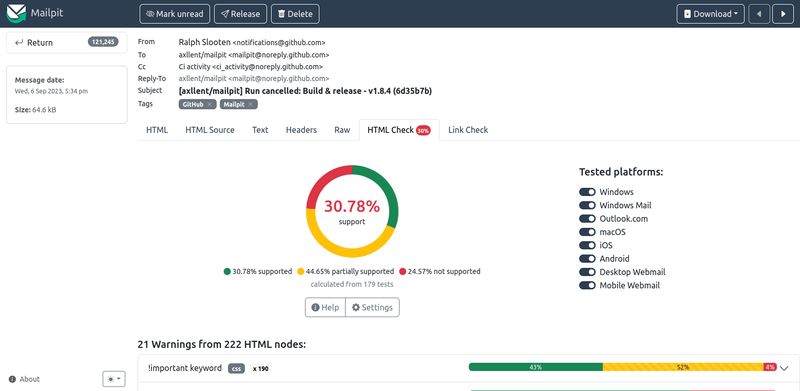Click the Mailpit logo icon
This screenshot has width=800, height=391.
pos(16,14)
